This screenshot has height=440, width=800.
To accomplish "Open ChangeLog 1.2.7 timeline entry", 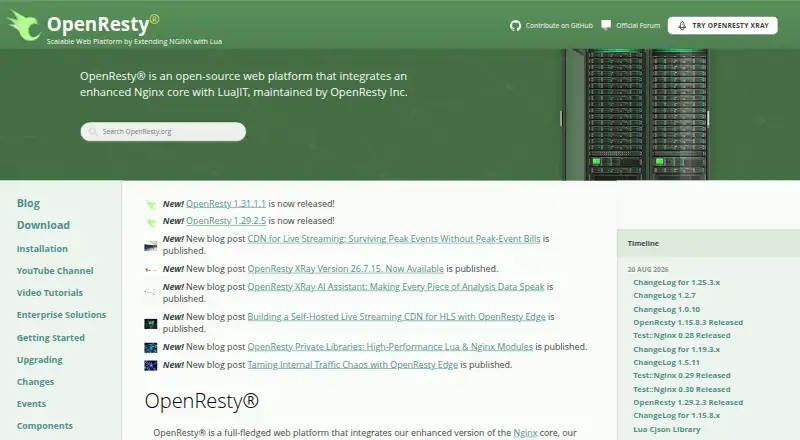I will (x=664, y=296).
